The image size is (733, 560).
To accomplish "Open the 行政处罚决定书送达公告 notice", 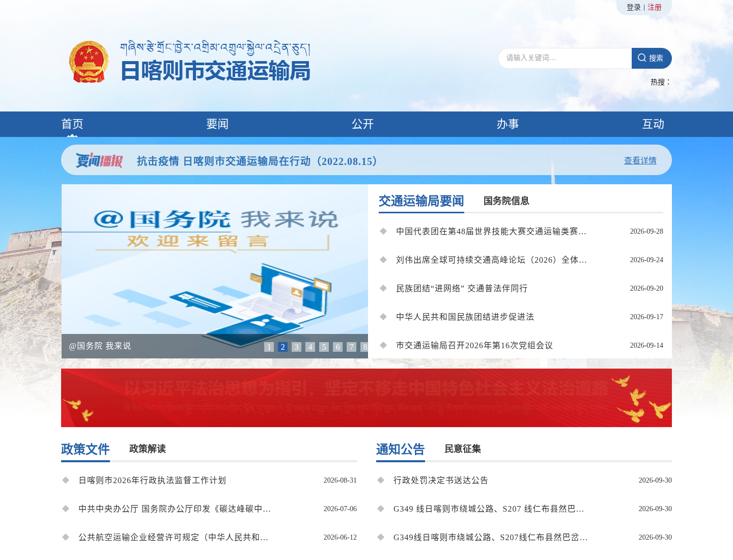I will [441, 481].
